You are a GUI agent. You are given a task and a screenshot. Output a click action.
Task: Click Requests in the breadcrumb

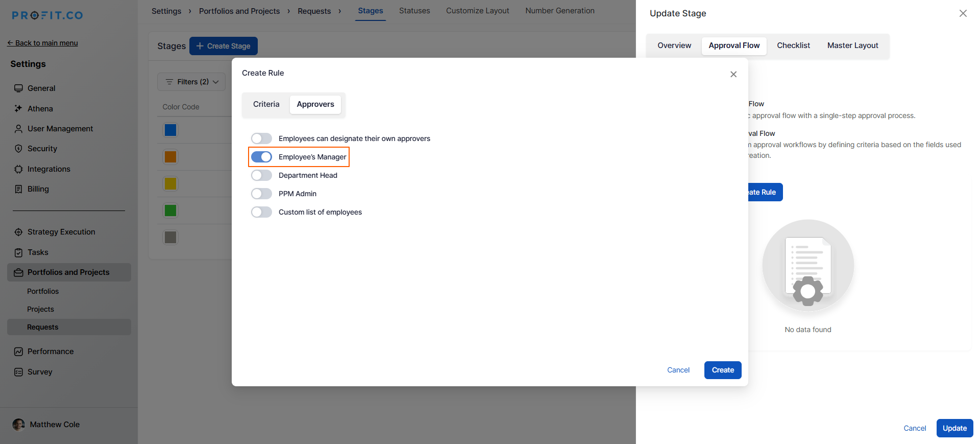point(314,11)
